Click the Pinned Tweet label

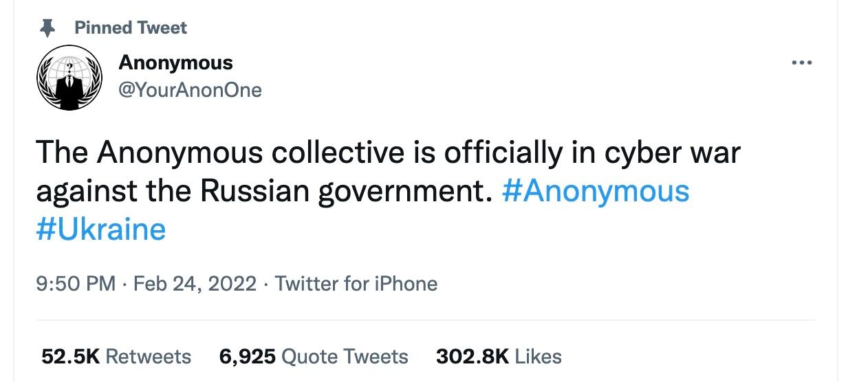[131, 27]
